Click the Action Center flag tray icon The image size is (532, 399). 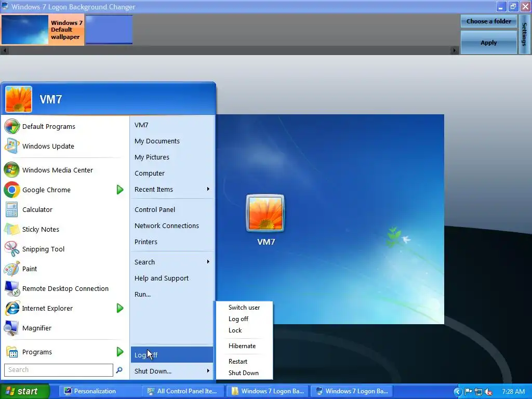coord(469,392)
